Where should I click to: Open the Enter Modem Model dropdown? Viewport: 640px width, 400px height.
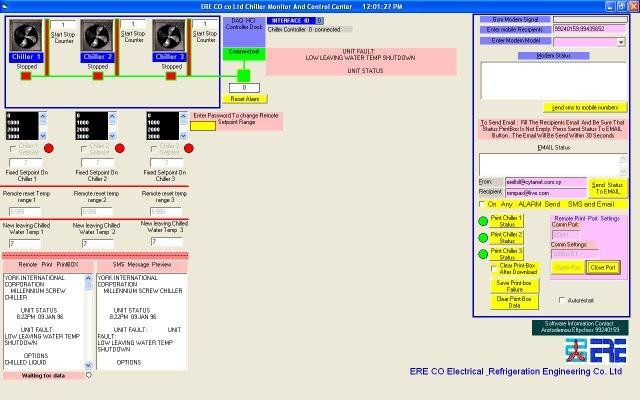click(621, 42)
